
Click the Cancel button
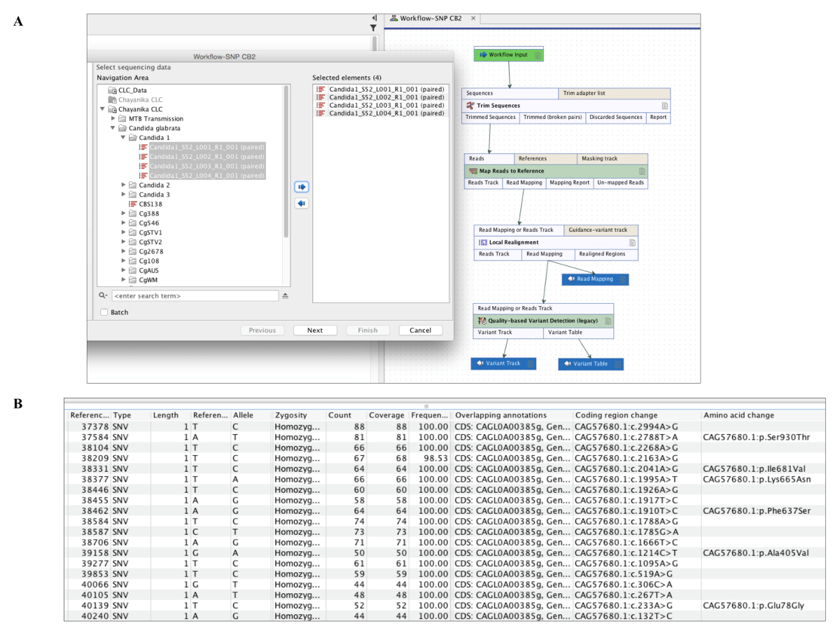tap(420, 331)
